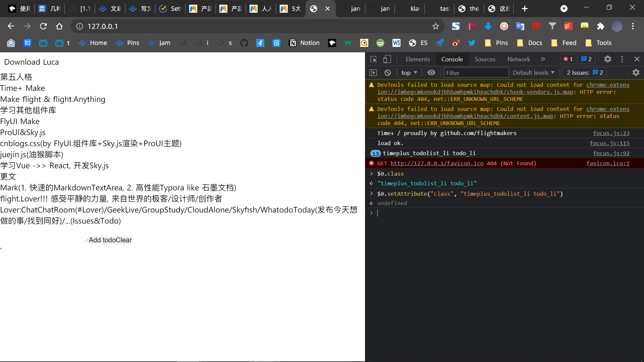Open the GitHub bookmark icon
The image size is (644, 362).
coord(244,43)
